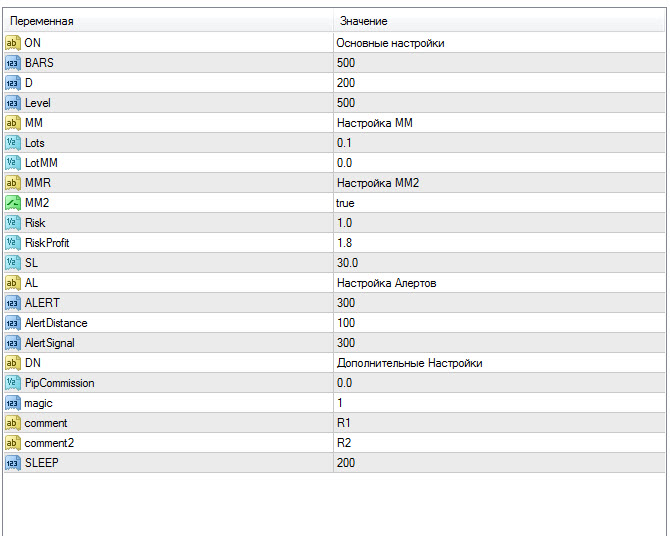Click the integer icon beside BARS
Screen dimensions: 670x536
pos(13,63)
